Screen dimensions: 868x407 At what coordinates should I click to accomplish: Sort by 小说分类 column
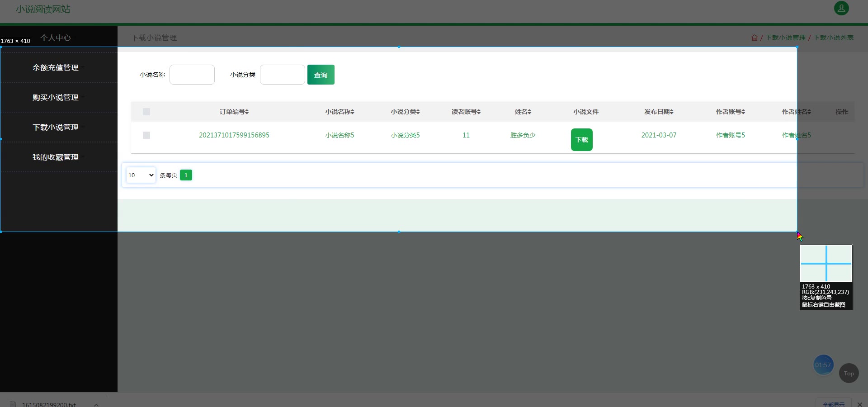click(x=405, y=112)
